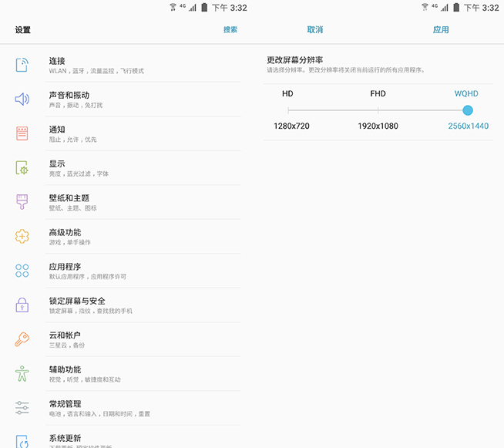Open the 通知 settings entry
This screenshot has width=504, height=448.
pos(143,133)
